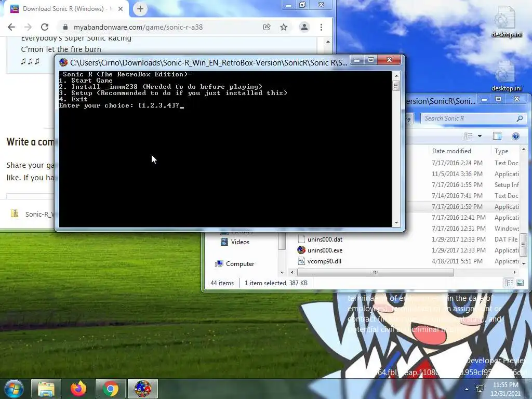Image resolution: width=532 pixels, height=399 pixels.
Task: Select the unins000.exe file
Action: click(325, 250)
